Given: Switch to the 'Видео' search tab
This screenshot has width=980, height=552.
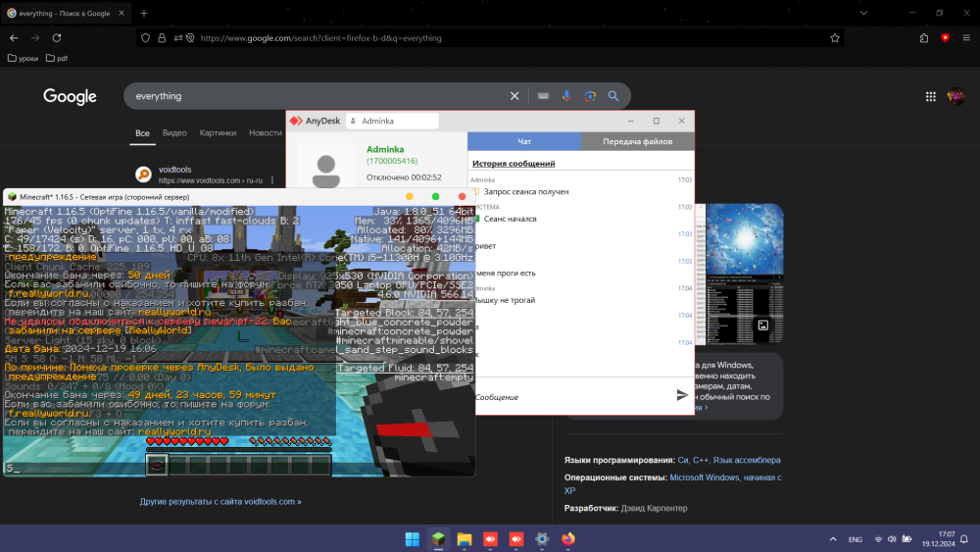Looking at the screenshot, I should point(174,133).
